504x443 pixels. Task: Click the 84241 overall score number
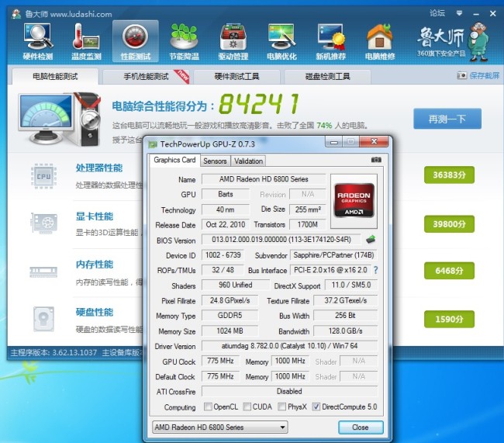[x=259, y=104]
